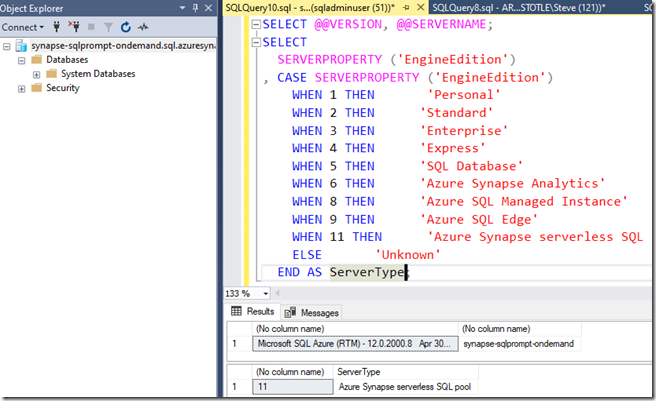Expand the System Databases folder
The width and height of the screenshot is (656, 401).
37,74
